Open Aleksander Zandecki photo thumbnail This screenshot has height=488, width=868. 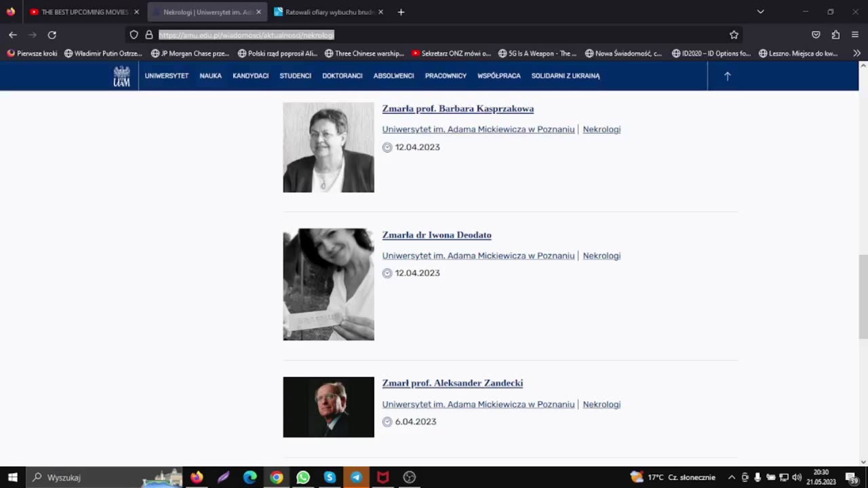click(x=328, y=407)
